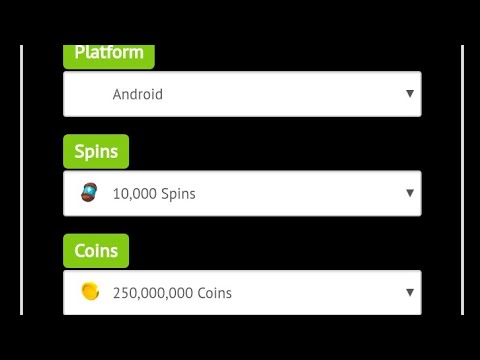Select the Android text value

[138, 94]
